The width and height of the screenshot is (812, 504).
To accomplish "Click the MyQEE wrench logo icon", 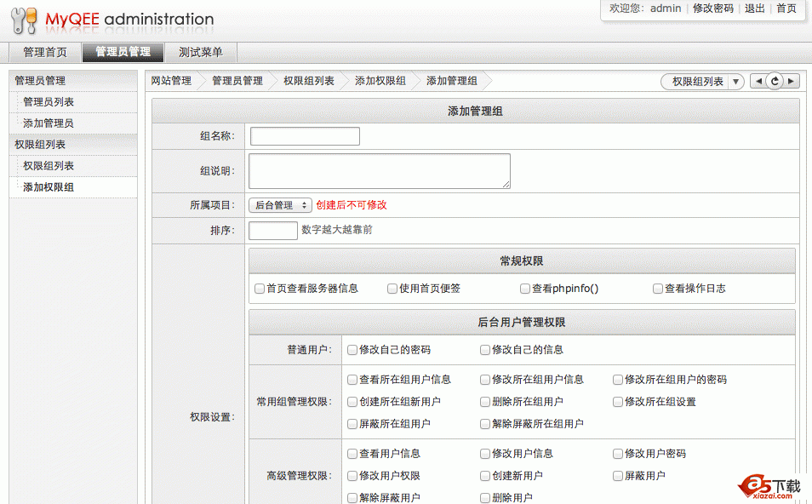I will point(24,20).
